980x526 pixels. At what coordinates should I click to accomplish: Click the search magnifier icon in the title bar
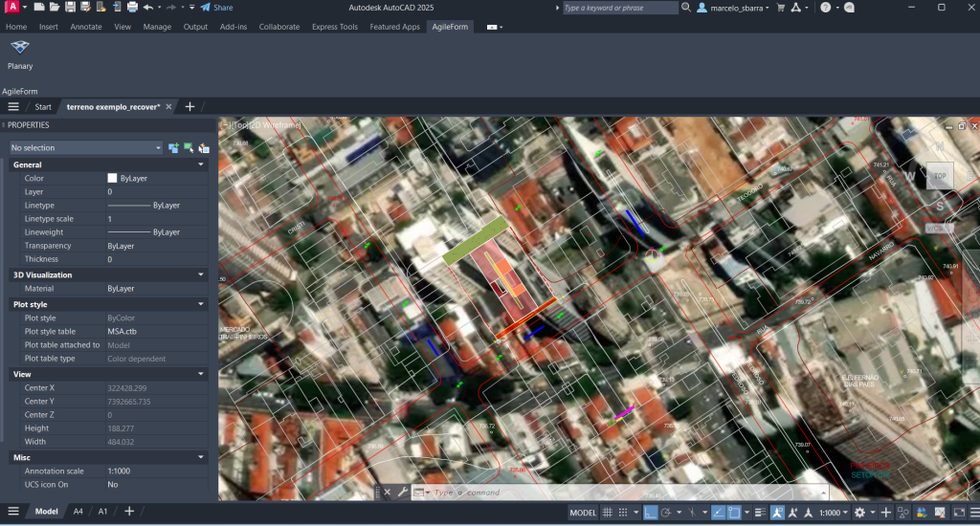click(685, 8)
